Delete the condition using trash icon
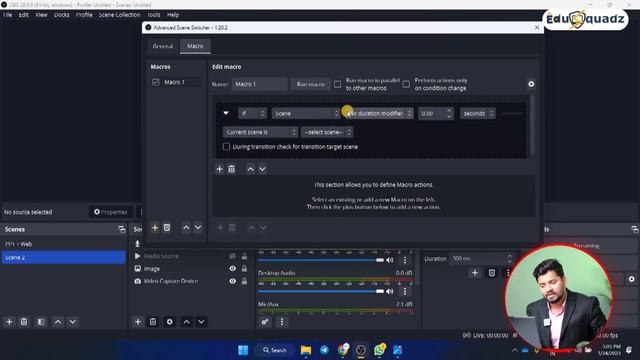Image resolution: width=640 pixels, height=360 pixels. [x=231, y=169]
